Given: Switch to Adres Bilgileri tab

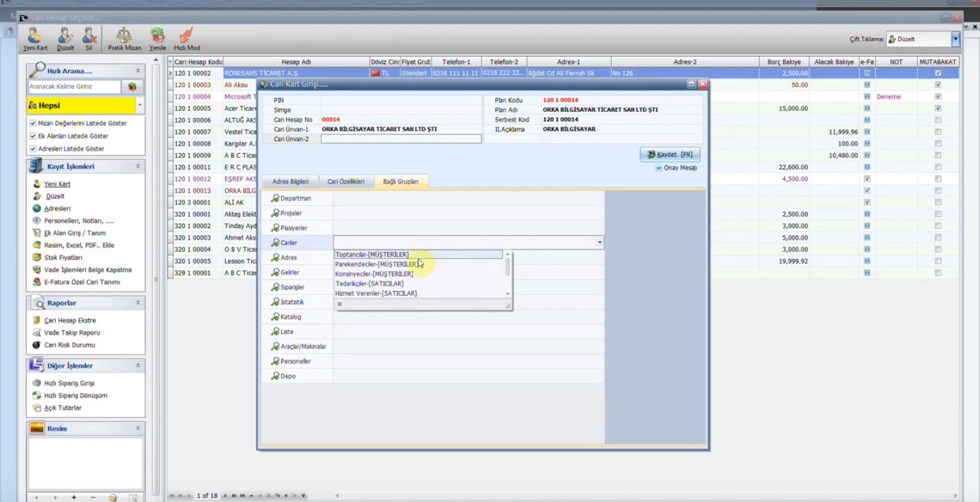Looking at the screenshot, I should (x=291, y=182).
